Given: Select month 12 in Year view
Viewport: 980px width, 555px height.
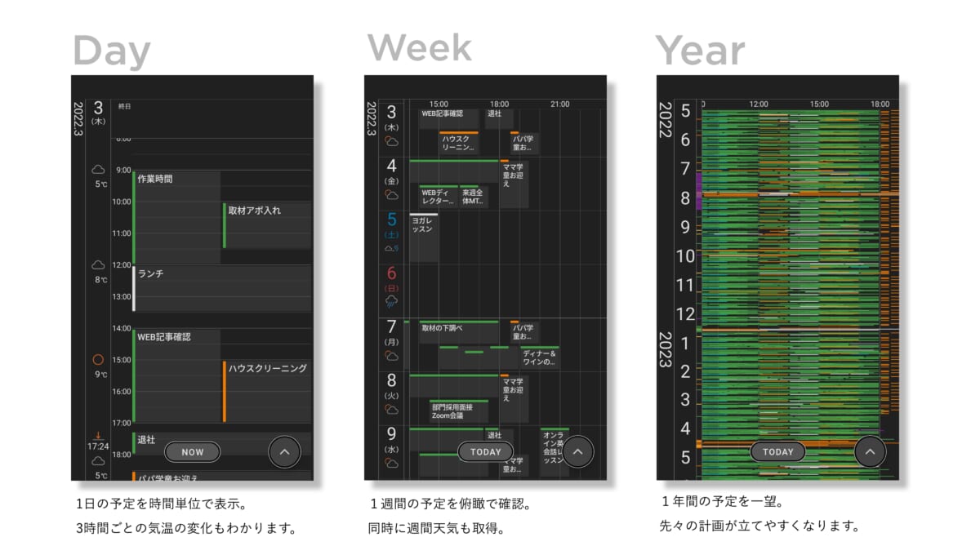Looking at the screenshot, I should tap(685, 314).
